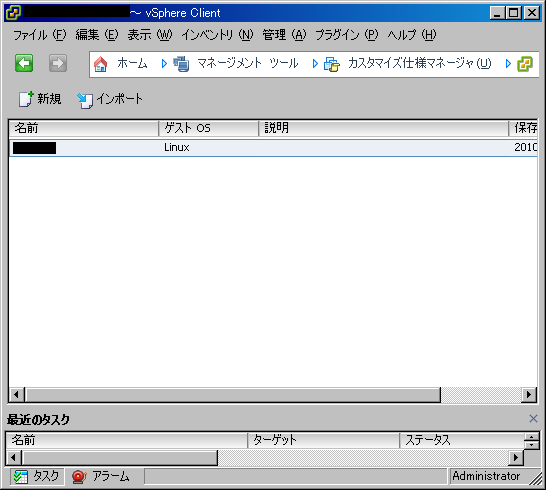Click the カスタマイズ仕様マネージャ (U) breadcrumb link
Image resolution: width=546 pixels, height=490 pixels.
tap(420, 63)
